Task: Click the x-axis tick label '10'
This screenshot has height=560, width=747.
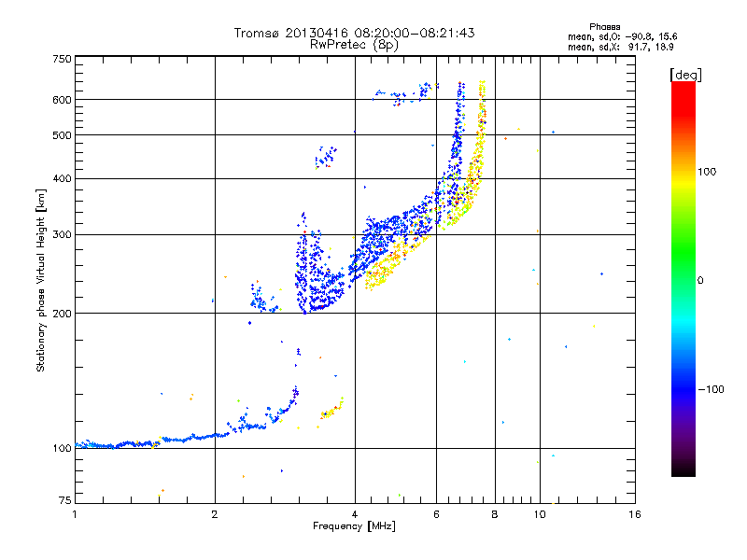Action: pos(540,514)
